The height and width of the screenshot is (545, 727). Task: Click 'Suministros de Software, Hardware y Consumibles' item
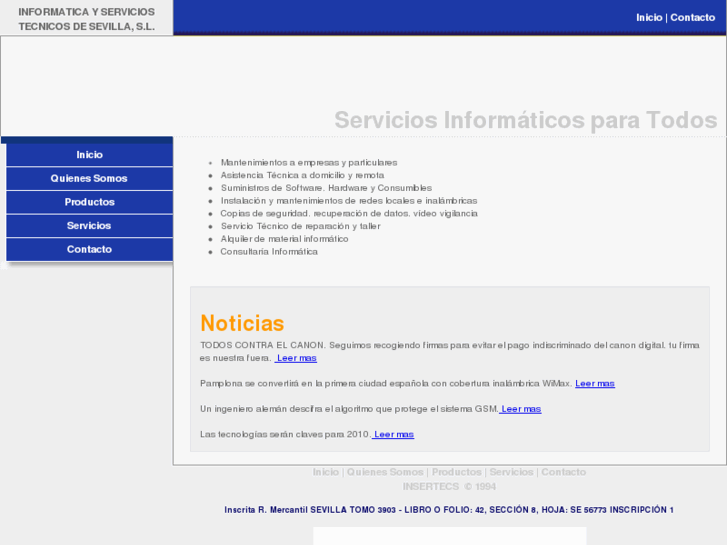click(326, 188)
